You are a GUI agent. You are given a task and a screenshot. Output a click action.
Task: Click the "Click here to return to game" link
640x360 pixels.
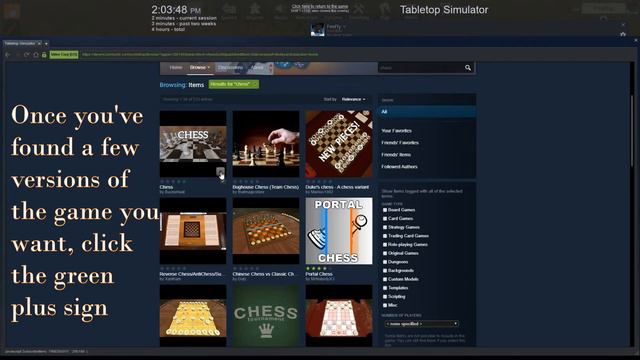coord(320,7)
